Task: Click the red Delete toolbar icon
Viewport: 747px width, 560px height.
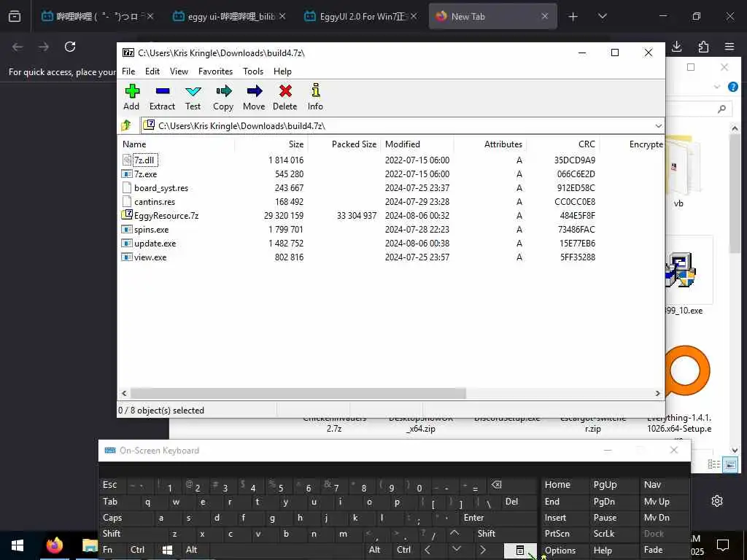Action: coord(285,91)
